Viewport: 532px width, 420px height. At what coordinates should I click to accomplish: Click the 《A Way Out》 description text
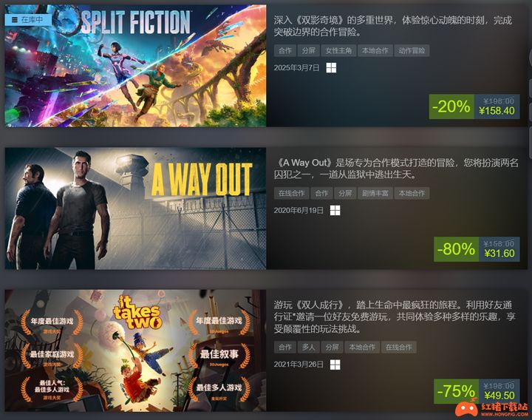(x=396, y=169)
